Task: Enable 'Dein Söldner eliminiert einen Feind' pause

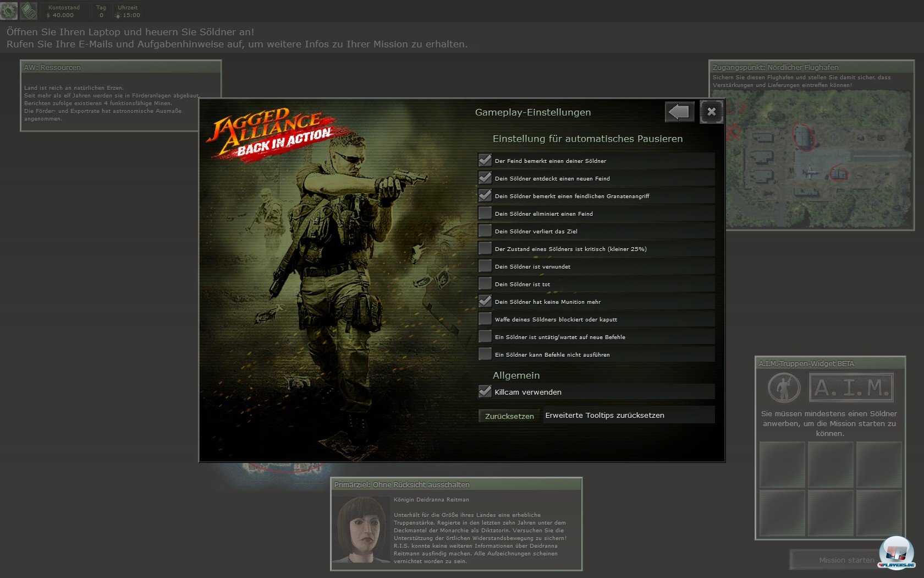Action: 485,213
